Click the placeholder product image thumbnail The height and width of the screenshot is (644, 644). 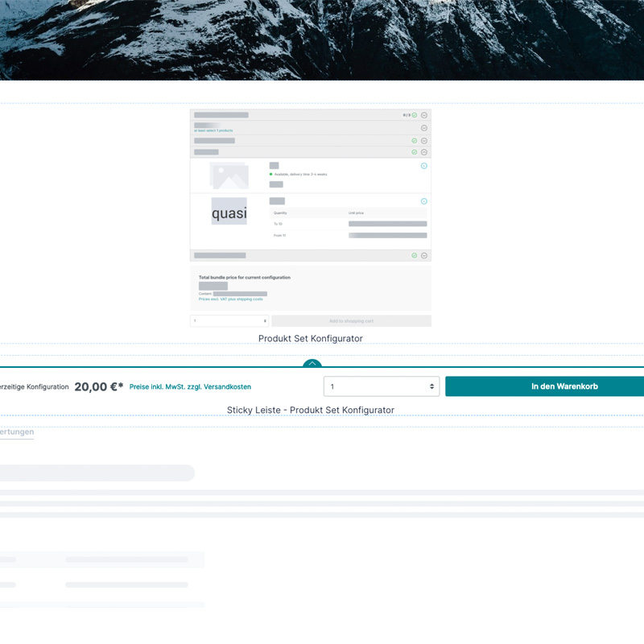coord(229,175)
